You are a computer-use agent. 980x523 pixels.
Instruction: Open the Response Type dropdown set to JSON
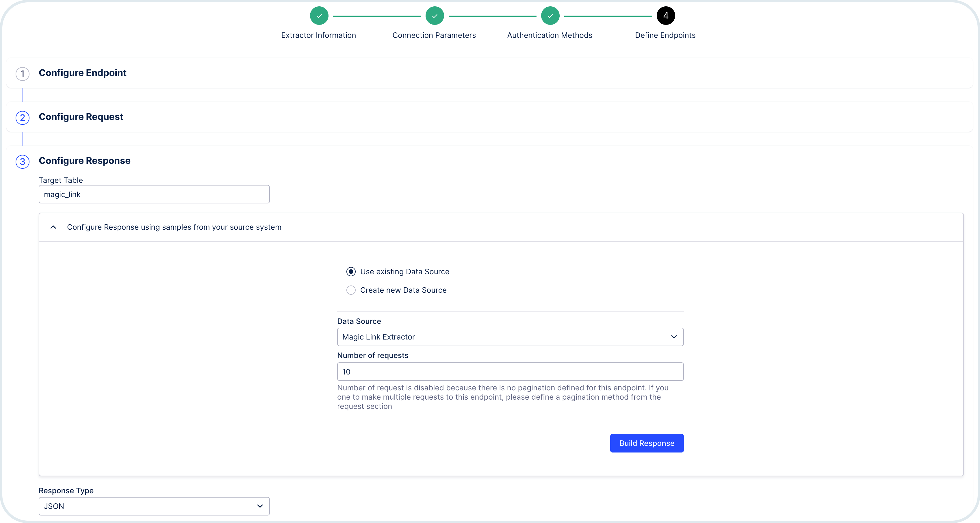coord(154,506)
